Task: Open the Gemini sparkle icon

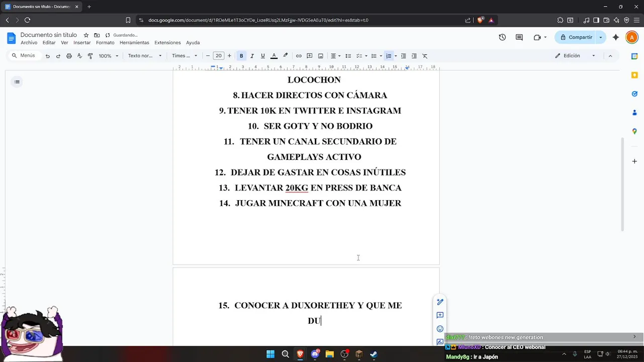Action: click(x=616, y=37)
